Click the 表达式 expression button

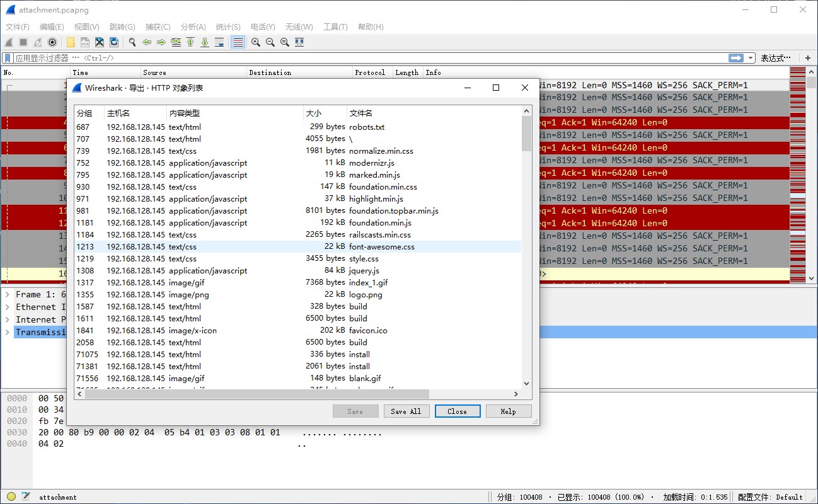point(775,58)
